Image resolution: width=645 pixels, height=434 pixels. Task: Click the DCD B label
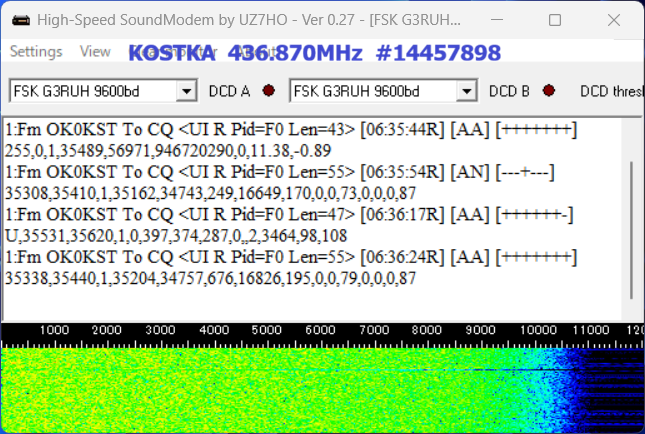[509, 91]
